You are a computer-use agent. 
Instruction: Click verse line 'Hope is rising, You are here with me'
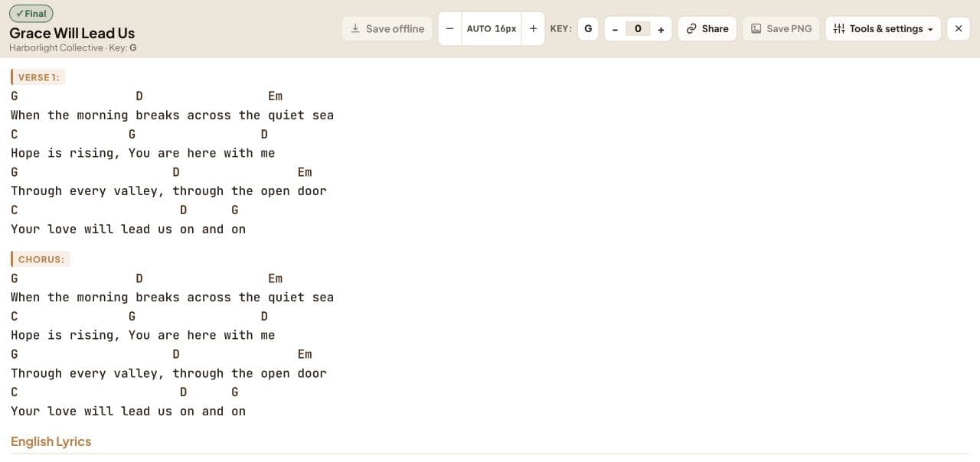pos(143,153)
